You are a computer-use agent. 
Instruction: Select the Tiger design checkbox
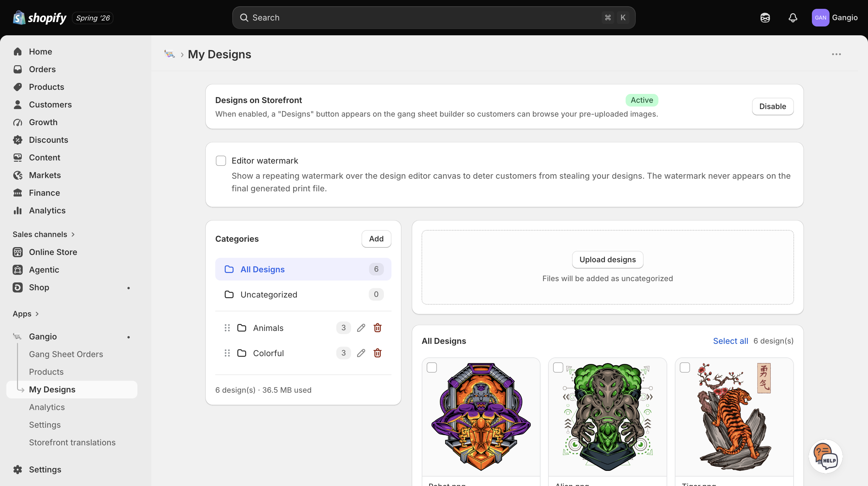tap(685, 367)
